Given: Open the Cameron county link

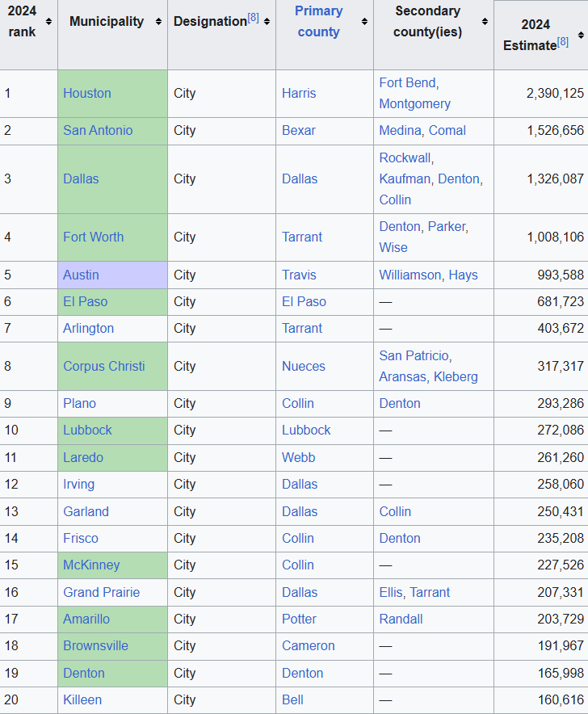Looking at the screenshot, I should click(x=309, y=645).
